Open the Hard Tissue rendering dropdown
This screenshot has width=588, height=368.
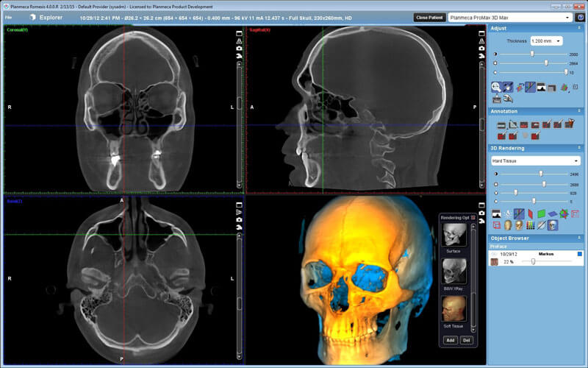(x=536, y=160)
